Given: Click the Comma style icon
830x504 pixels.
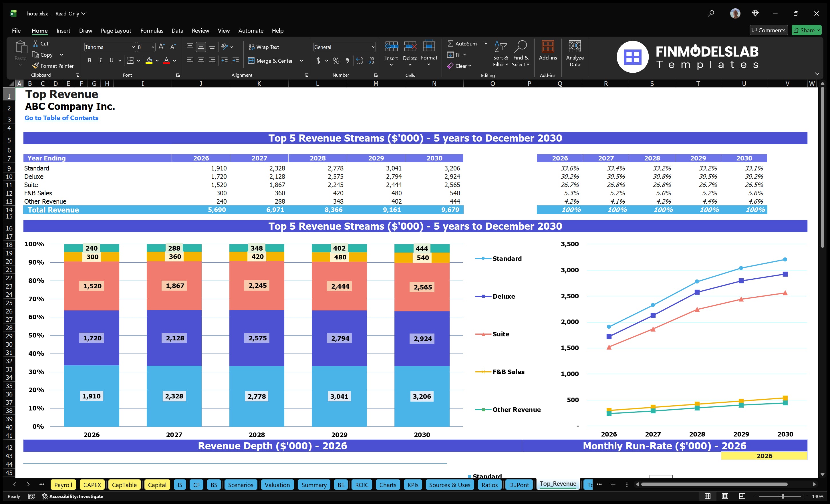Looking at the screenshot, I should click(347, 61).
